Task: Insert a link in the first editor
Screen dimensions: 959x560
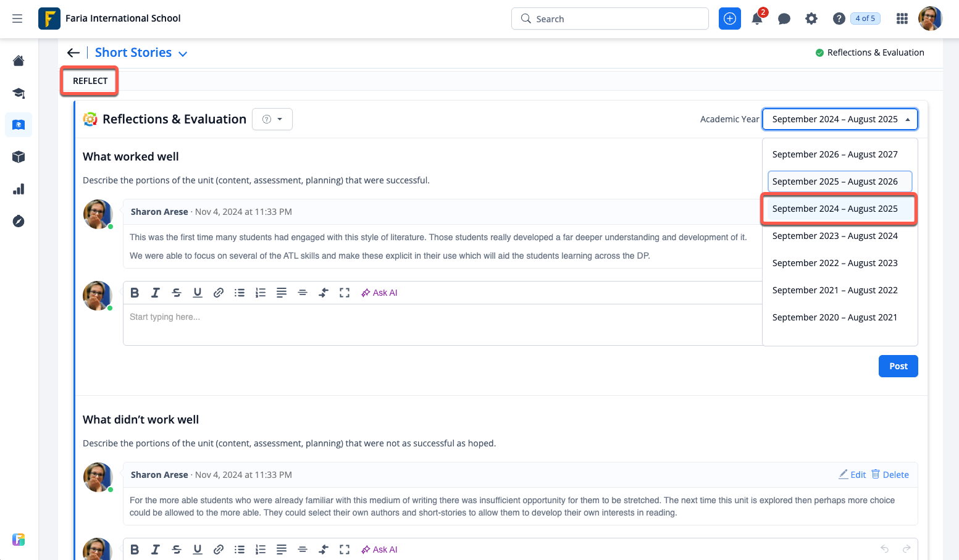Action: [219, 293]
